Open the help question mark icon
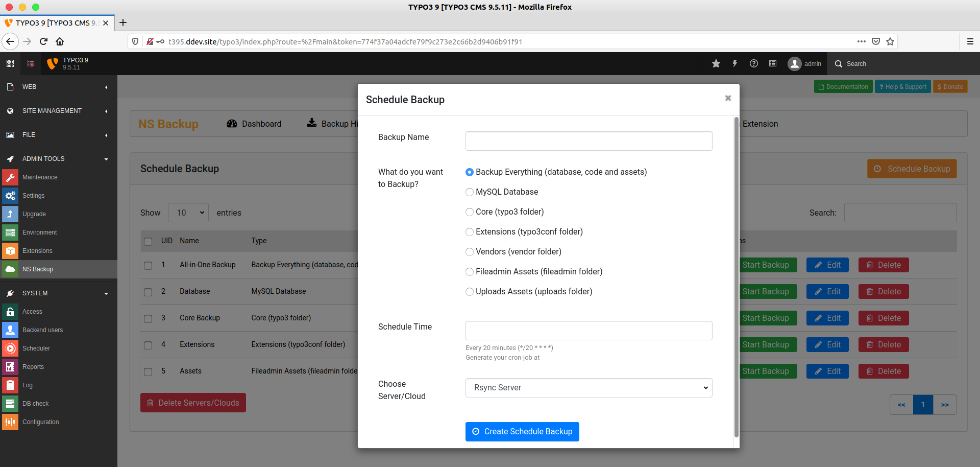The height and width of the screenshot is (467, 980). coord(754,64)
